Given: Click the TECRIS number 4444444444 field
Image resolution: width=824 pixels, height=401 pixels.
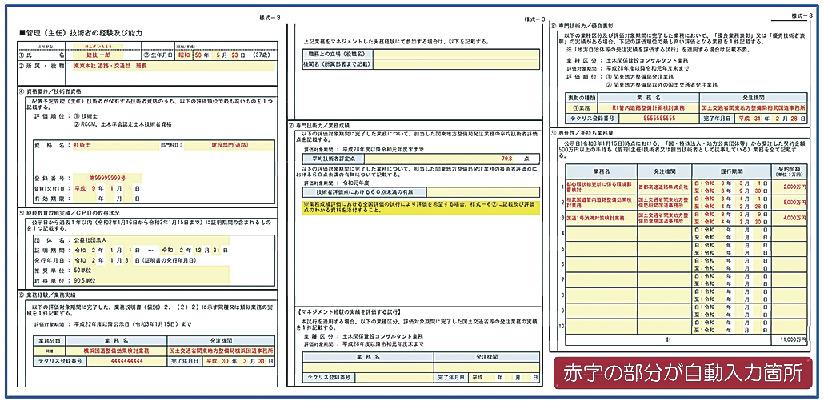Looking at the screenshot, I should [x=126, y=361].
